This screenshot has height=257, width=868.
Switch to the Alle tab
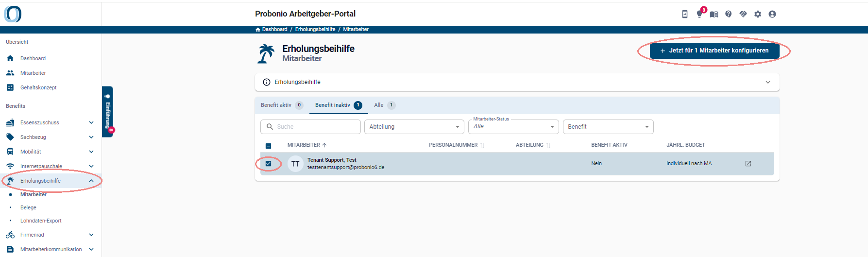tap(385, 105)
